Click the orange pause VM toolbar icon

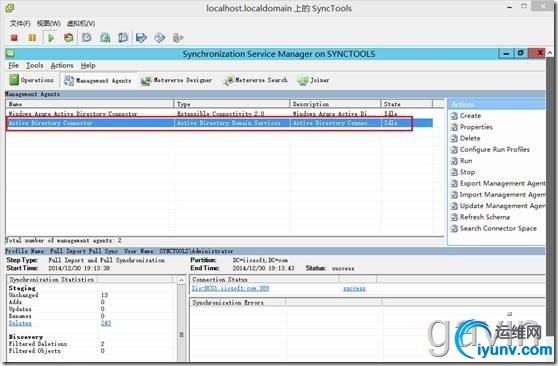click(32, 37)
